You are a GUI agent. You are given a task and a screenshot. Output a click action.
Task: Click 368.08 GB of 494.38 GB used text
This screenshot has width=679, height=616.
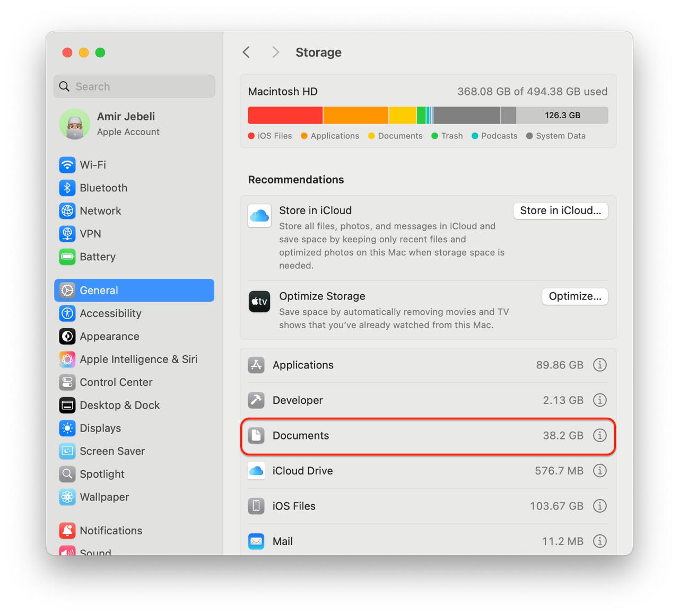coord(533,91)
